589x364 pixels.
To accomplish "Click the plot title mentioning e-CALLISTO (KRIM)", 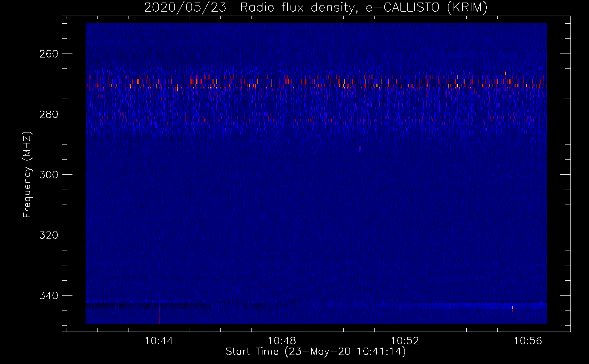I will point(316,8).
